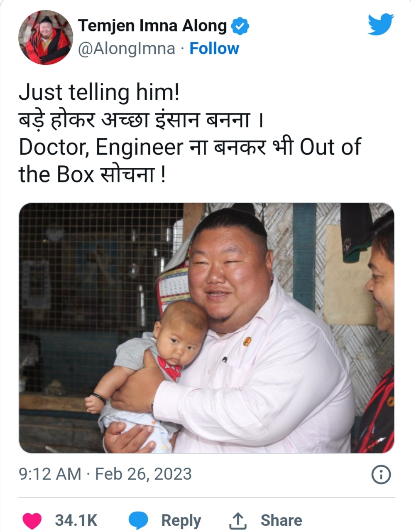Screen dimensions: 411x532
Task: Open the tweet photo of man holding baby
Action: [x=206, y=328]
